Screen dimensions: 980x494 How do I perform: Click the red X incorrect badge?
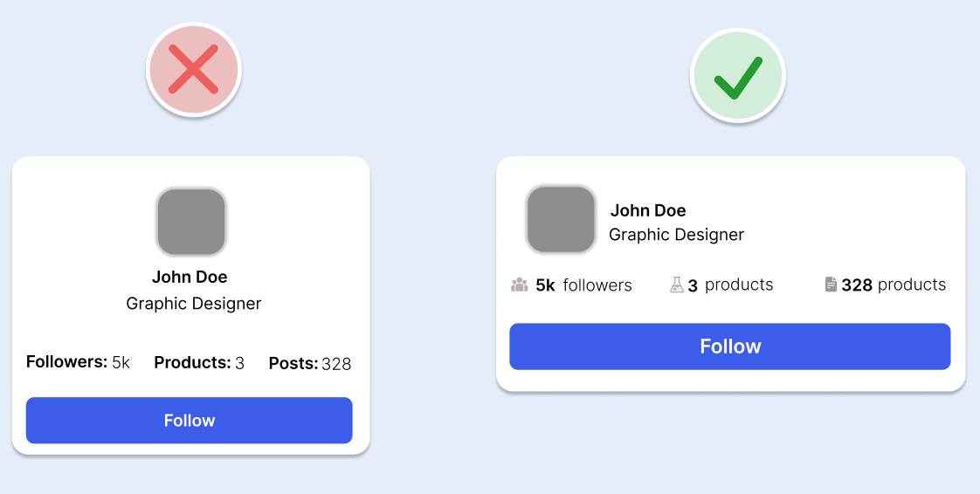pyautogui.click(x=193, y=70)
